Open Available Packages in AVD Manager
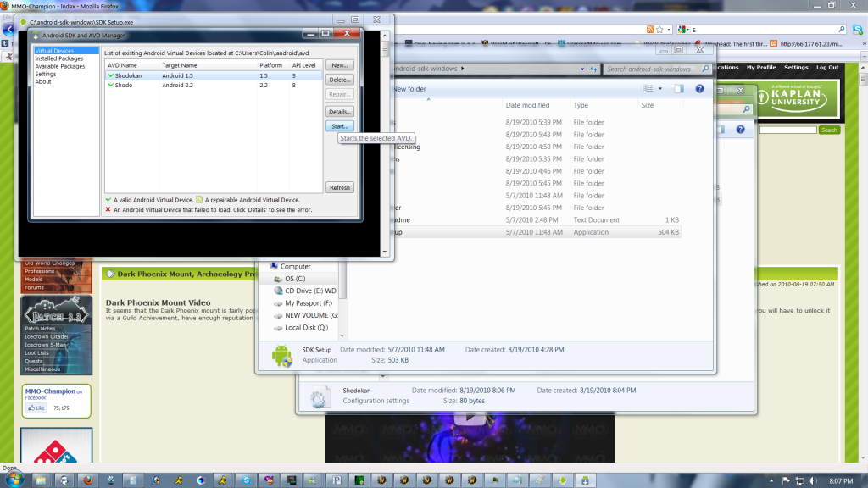Image resolution: width=868 pixels, height=488 pixels. [60, 66]
